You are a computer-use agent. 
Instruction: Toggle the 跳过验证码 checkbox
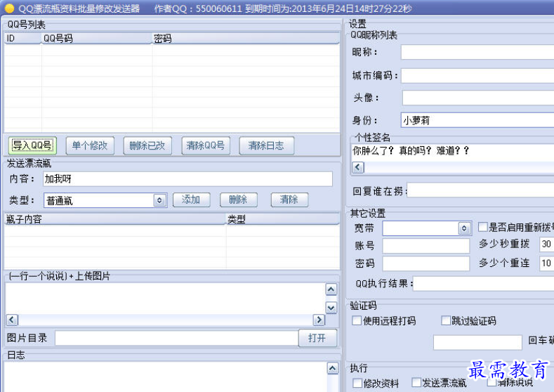446,321
